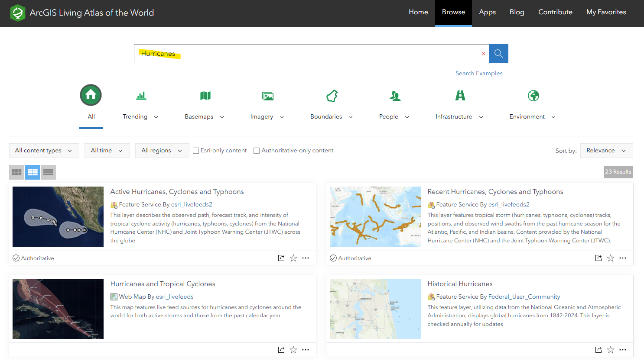The image size is (644, 361).
Task: Open the All regions filter dropdown
Action: pyautogui.click(x=162, y=151)
